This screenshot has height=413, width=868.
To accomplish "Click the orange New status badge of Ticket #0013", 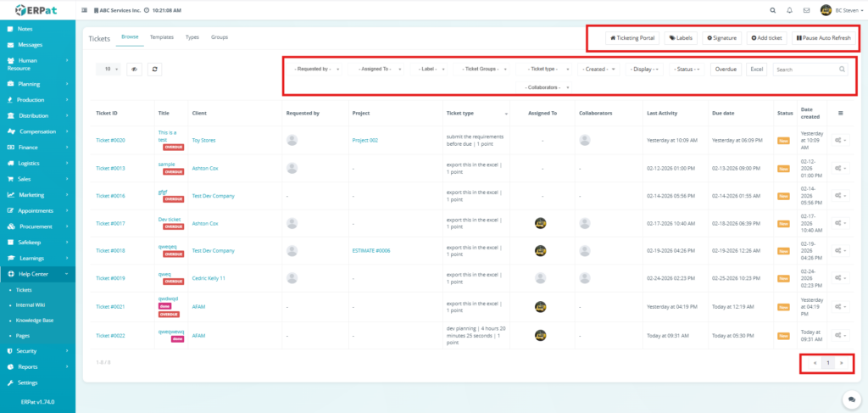I will tap(784, 169).
